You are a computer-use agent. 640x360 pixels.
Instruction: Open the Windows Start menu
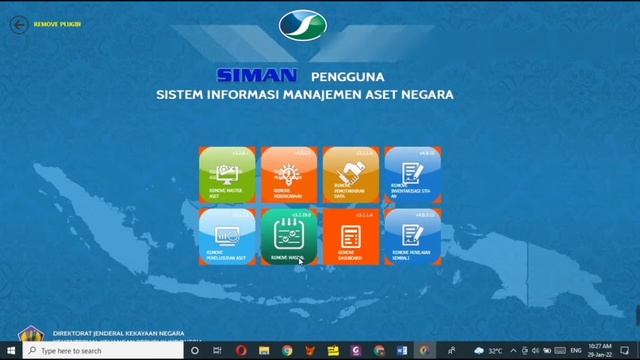coord(11,351)
